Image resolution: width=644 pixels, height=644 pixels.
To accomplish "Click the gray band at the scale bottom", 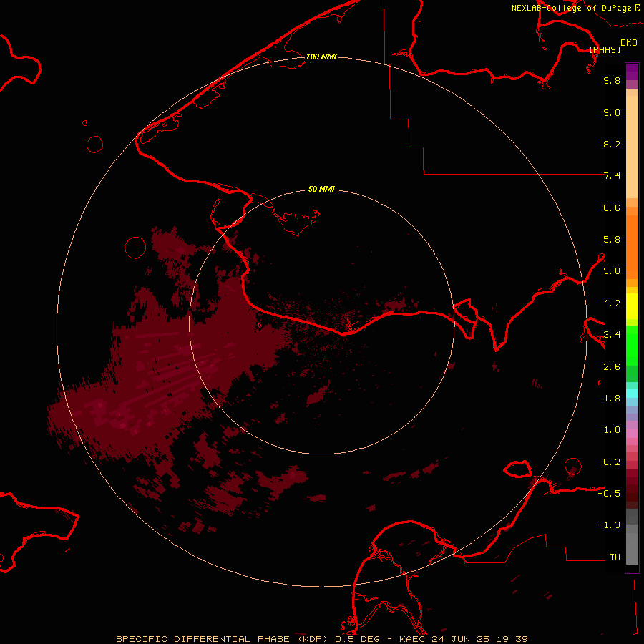I will [x=632, y=548].
